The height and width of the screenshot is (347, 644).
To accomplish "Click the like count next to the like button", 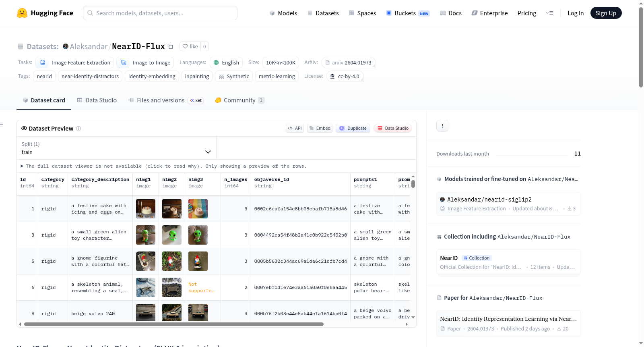I will click(204, 46).
